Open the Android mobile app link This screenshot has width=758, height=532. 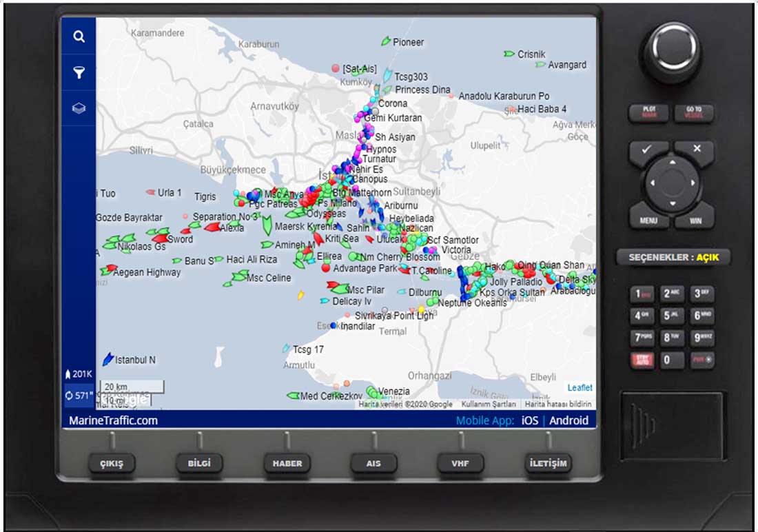568,420
